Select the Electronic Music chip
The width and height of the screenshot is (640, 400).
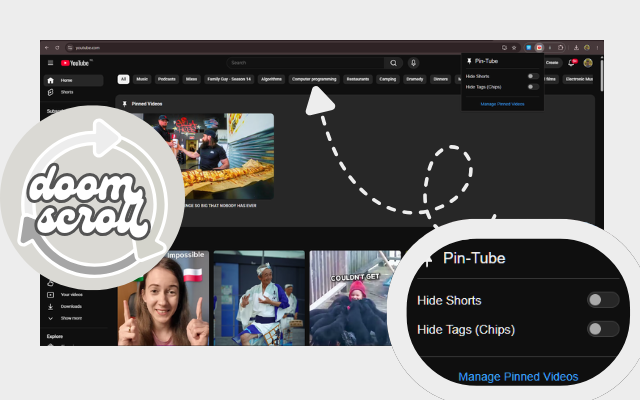(x=579, y=79)
